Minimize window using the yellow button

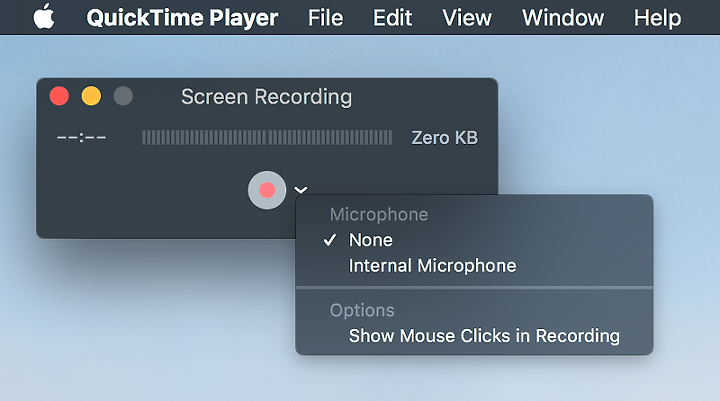91,96
